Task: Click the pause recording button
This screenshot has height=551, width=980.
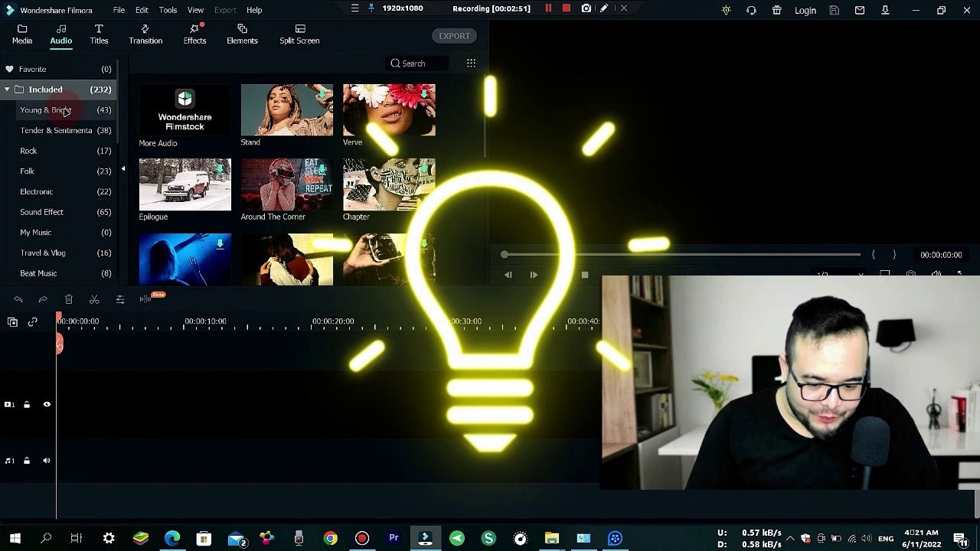Action: 548,8
